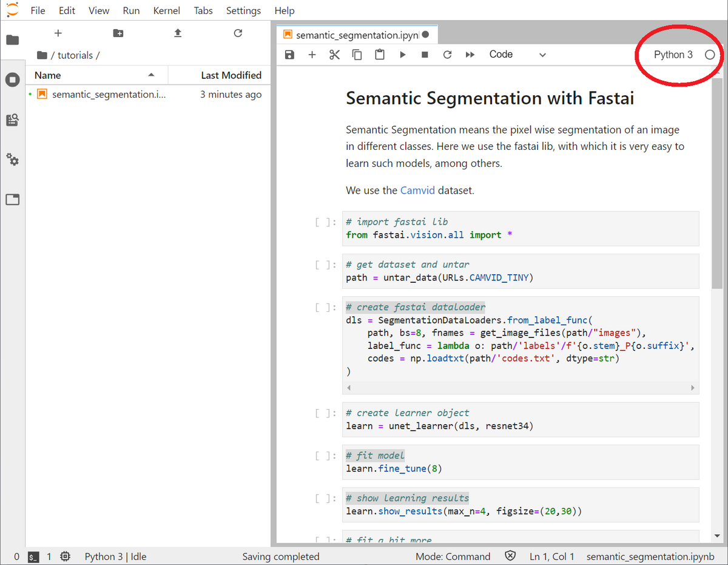Follow the Camvid dataset link
The width and height of the screenshot is (728, 565).
pyautogui.click(x=417, y=190)
